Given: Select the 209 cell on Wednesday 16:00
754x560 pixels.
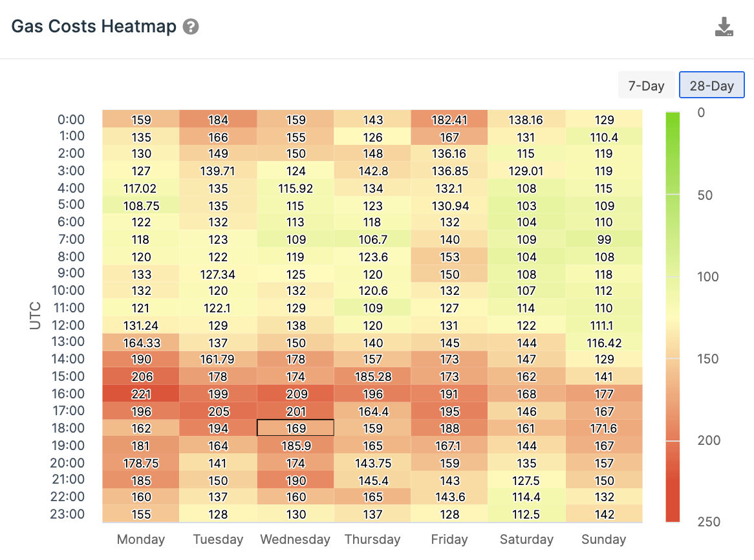Looking at the screenshot, I should click(x=296, y=394).
